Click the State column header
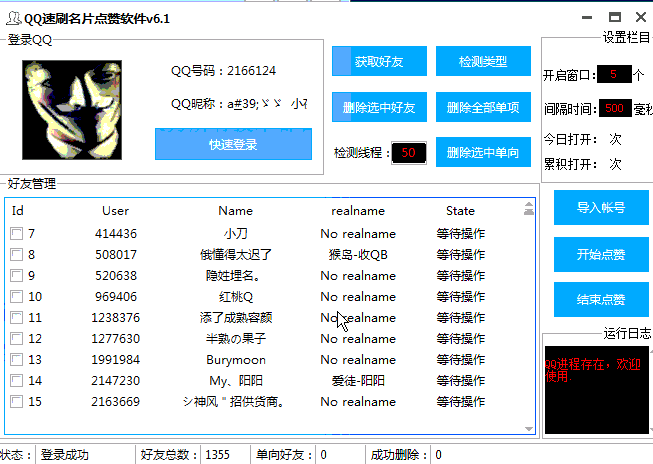Viewport: 653px width, 464px height. (460, 211)
